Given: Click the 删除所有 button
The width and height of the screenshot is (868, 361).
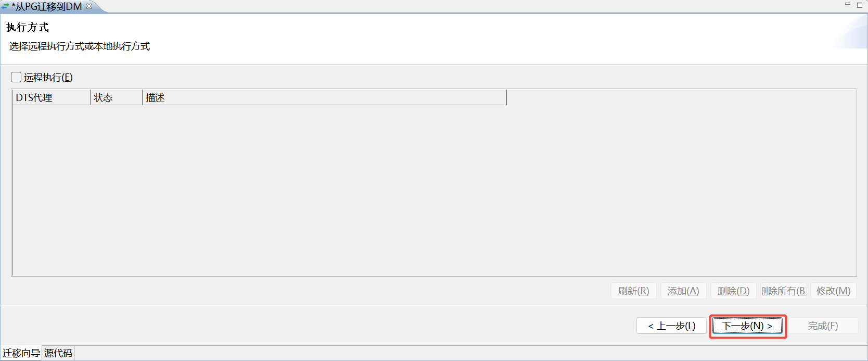Looking at the screenshot, I should tap(783, 291).
